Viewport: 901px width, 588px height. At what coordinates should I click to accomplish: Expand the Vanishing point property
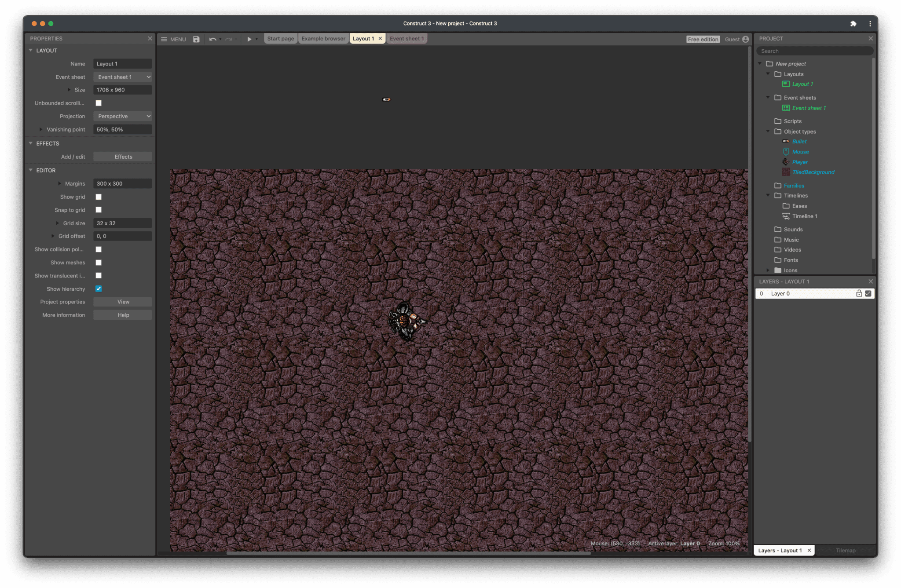tap(41, 129)
